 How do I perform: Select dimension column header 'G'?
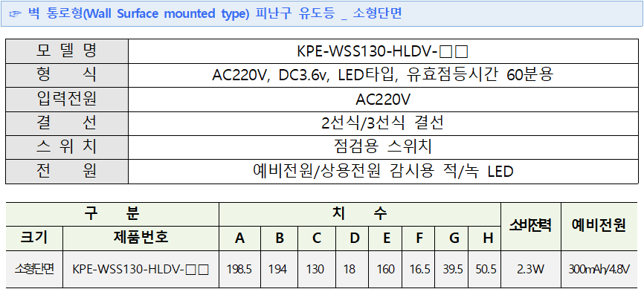[x=454, y=238]
